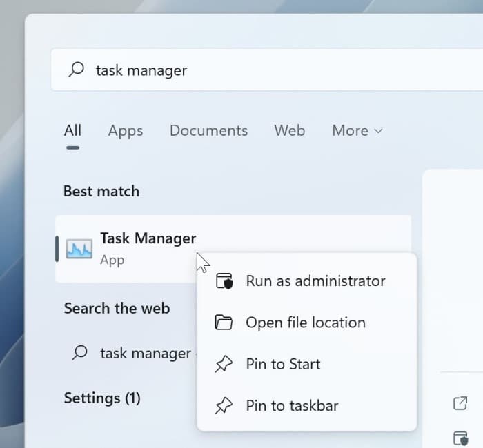Screen dimensions: 483x448
Task: Choose Open file location from context menu
Action: (307, 323)
